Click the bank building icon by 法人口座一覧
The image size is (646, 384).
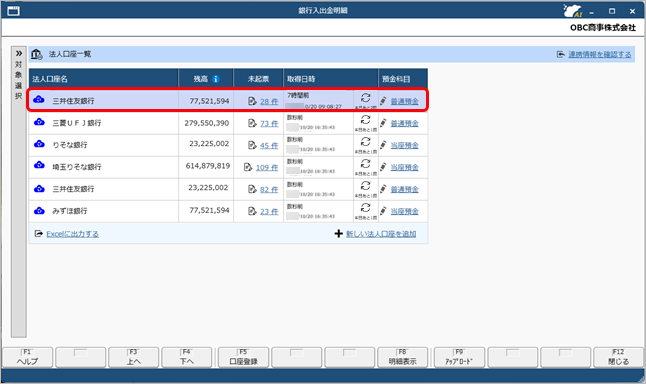coord(37,54)
